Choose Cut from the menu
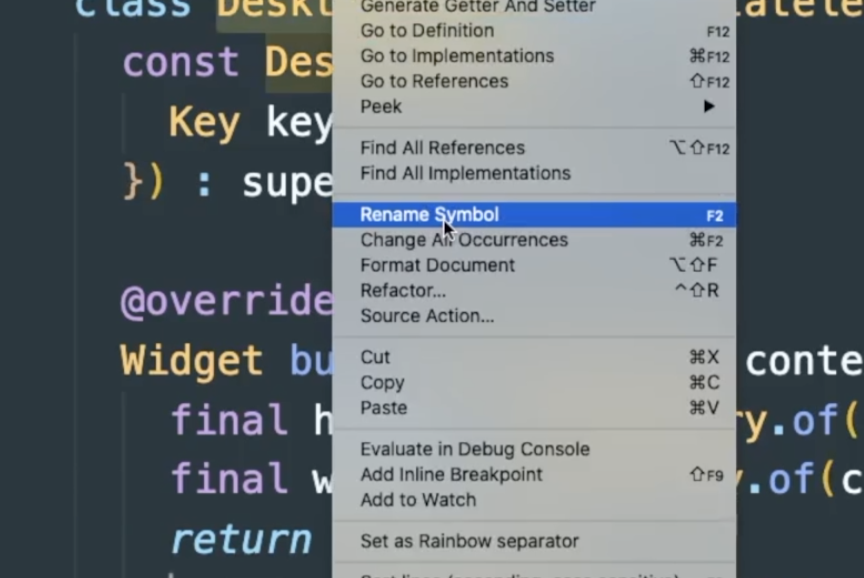The image size is (864, 578). 533,357
